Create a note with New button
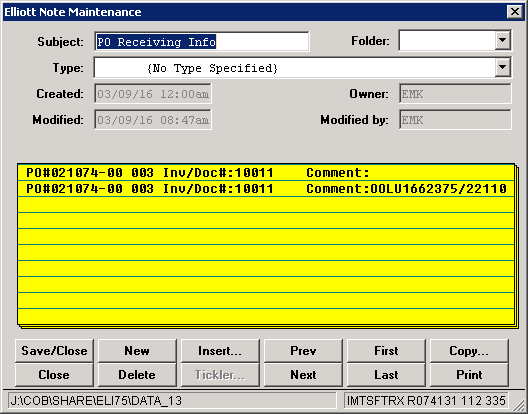Viewport: 528px width, 414px height. pos(137,351)
